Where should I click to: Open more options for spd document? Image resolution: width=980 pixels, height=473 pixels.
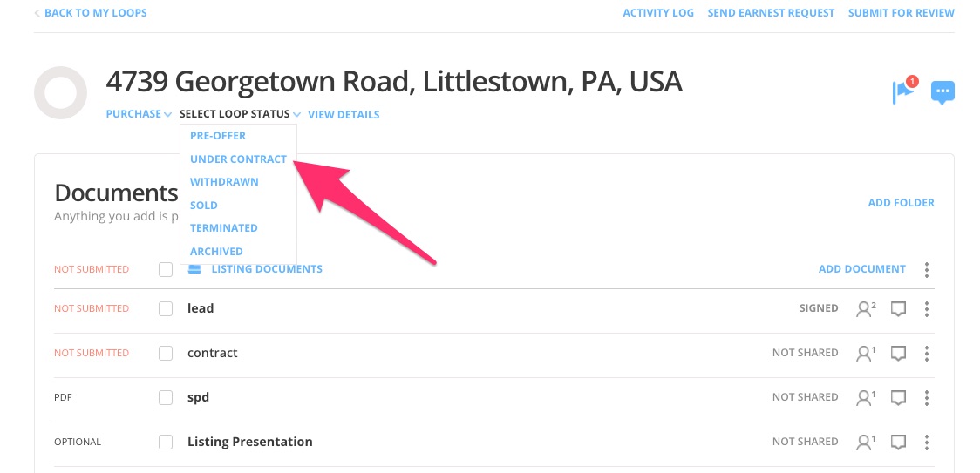pyautogui.click(x=927, y=397)
